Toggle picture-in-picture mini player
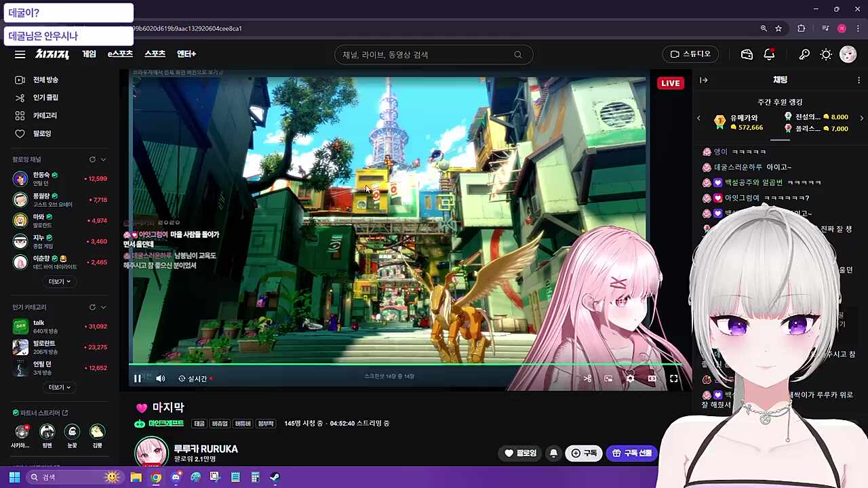 (608, 379)
